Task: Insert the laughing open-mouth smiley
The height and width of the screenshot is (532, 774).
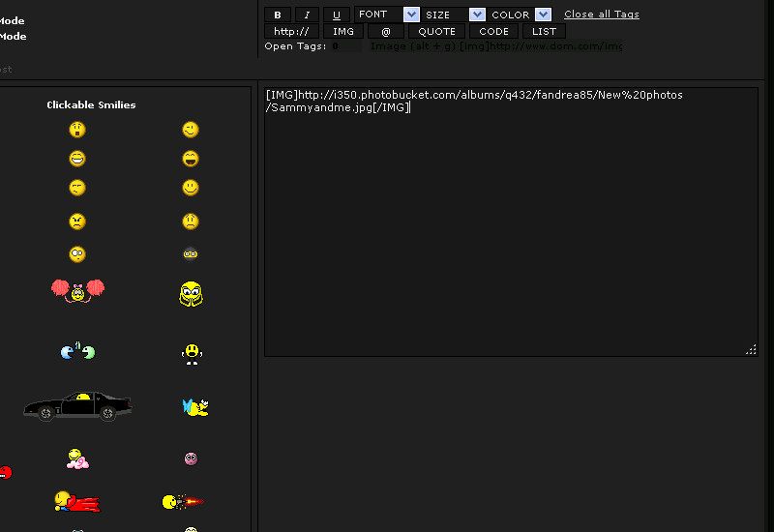Action: pos(191,159)
